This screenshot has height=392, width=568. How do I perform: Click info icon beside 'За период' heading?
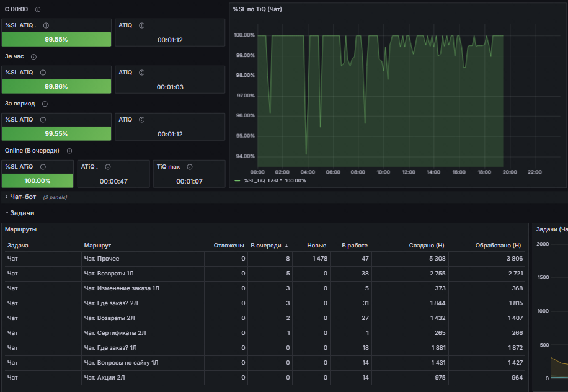tap(45, 104)
